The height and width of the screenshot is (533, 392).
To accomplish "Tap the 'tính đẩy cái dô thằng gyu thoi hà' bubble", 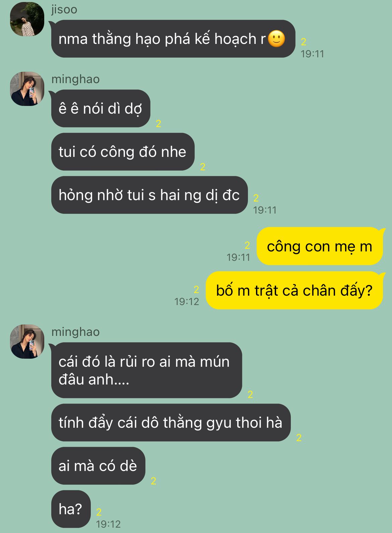I will (171, 423).
